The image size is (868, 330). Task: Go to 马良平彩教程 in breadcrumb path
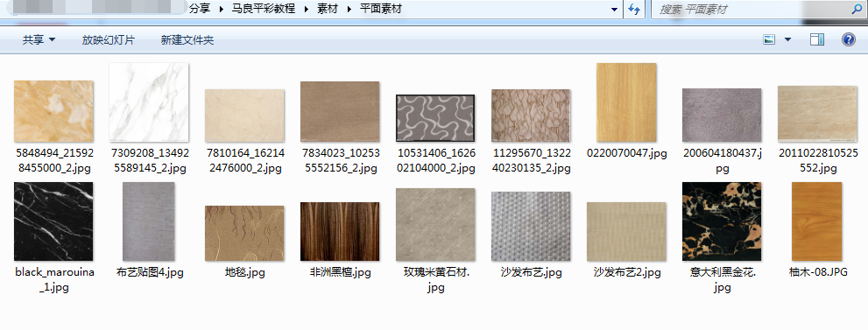(x=263, y=10)
